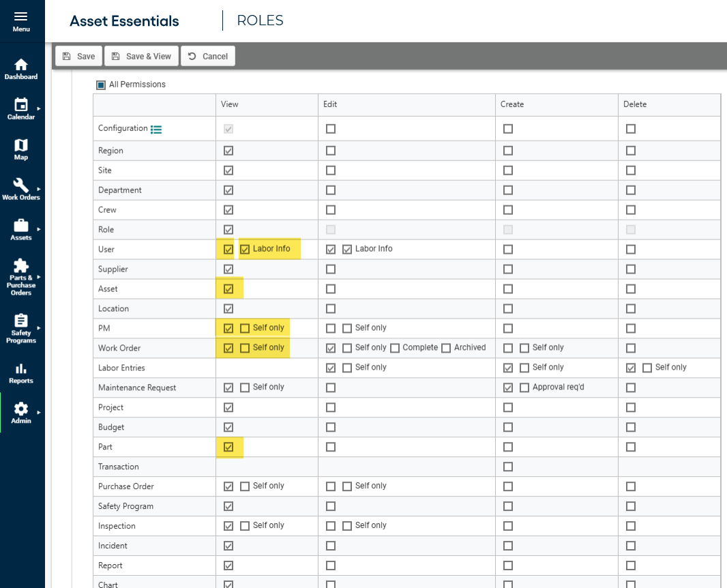Enable Create permission for Transaction
727x588 pixels.
click(508, 467)
